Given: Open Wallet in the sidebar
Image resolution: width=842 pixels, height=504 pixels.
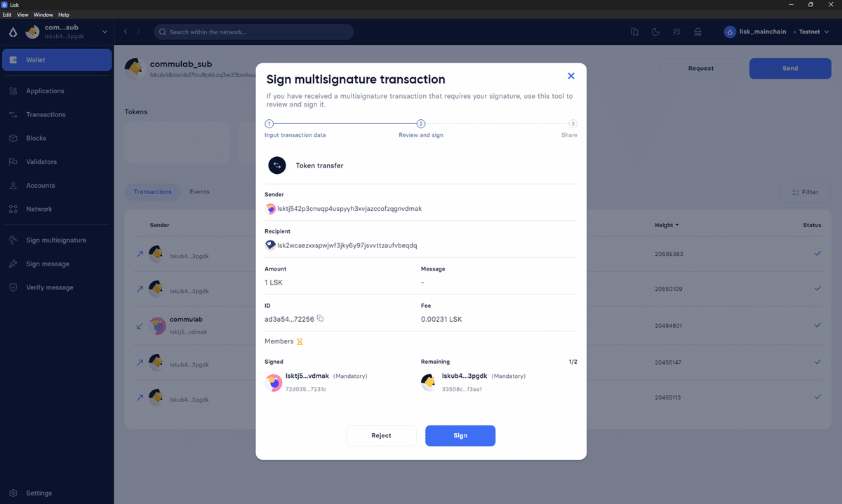Looking at the screenshot, I should (x=57, y=60).
